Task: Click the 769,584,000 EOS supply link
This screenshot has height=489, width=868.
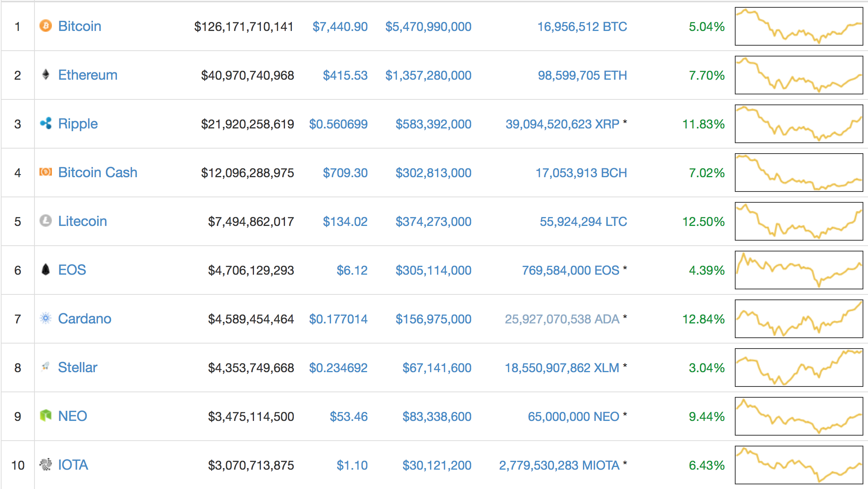Action: (570, 270)
